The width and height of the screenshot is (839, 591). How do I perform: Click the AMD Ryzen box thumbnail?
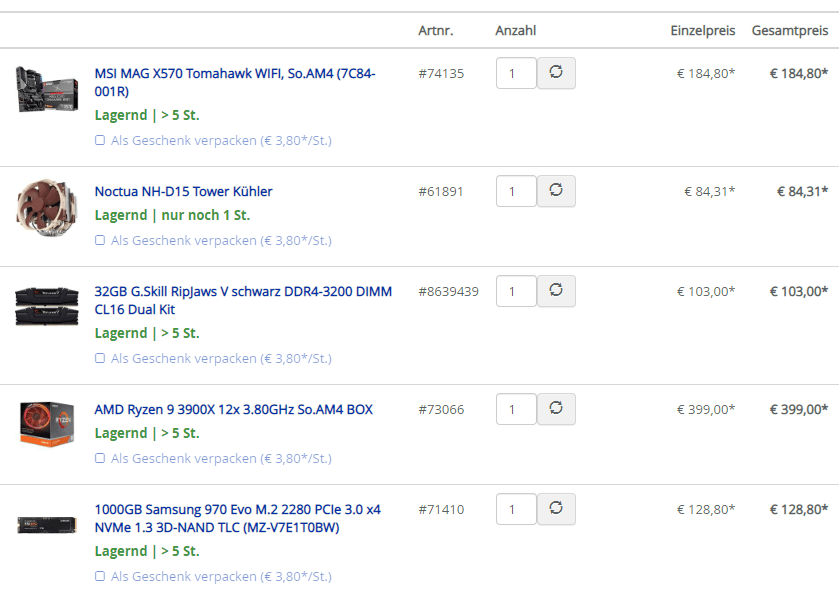tap(47, 424)
